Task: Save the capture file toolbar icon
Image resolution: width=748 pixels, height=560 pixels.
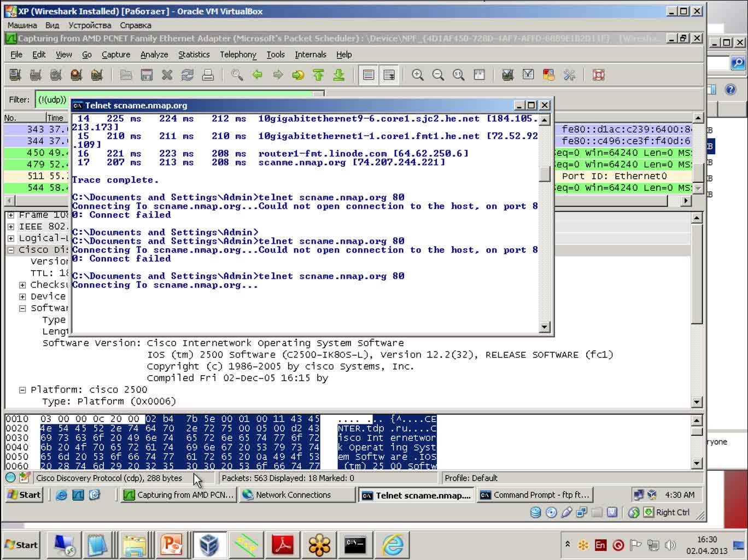Action: click(x=147, y=75)
